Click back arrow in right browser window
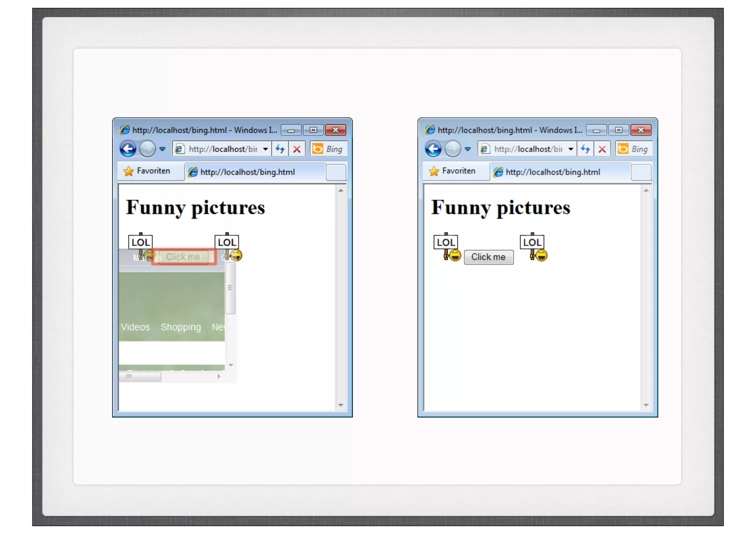The height and width of the screenshot is (534, 756). (433, 149)
